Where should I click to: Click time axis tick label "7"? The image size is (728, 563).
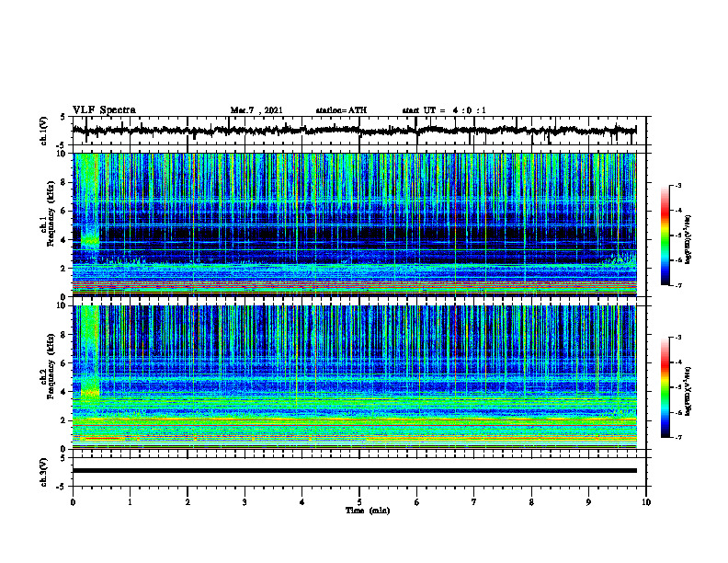[x=474, y=502]
